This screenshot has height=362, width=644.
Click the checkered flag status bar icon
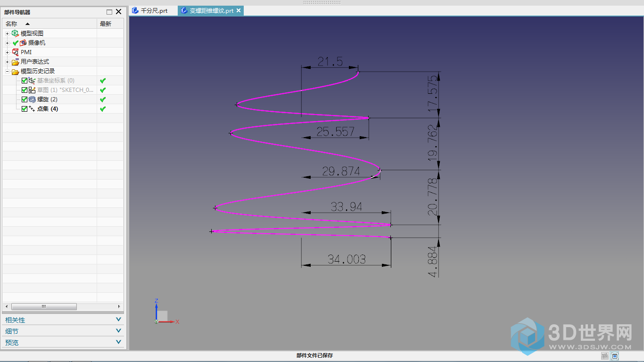pyautogui.click(x=605, y=356)
